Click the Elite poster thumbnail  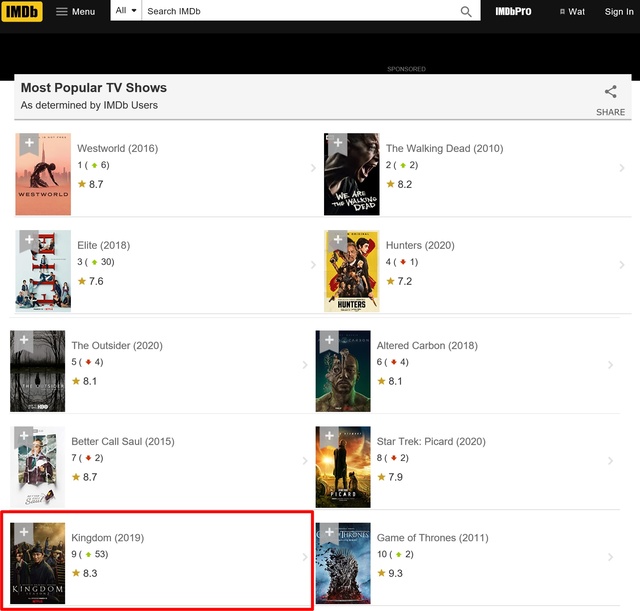tap(43, 271)
